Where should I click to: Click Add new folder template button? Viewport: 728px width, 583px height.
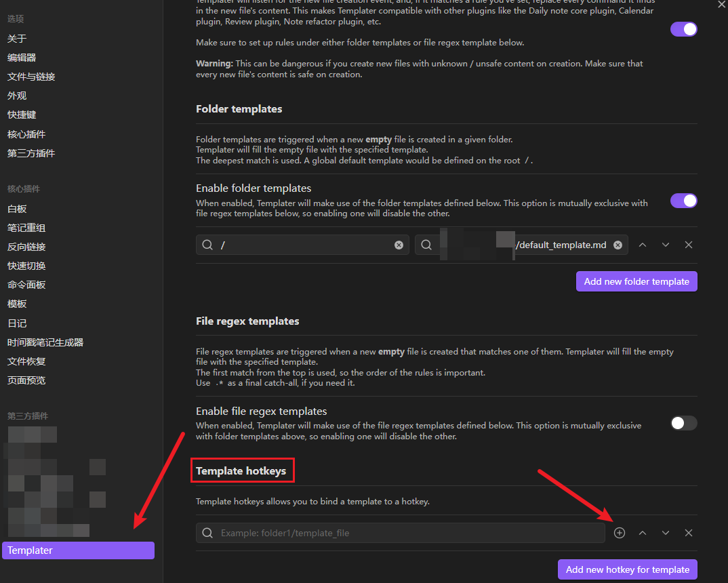[636, 281]
